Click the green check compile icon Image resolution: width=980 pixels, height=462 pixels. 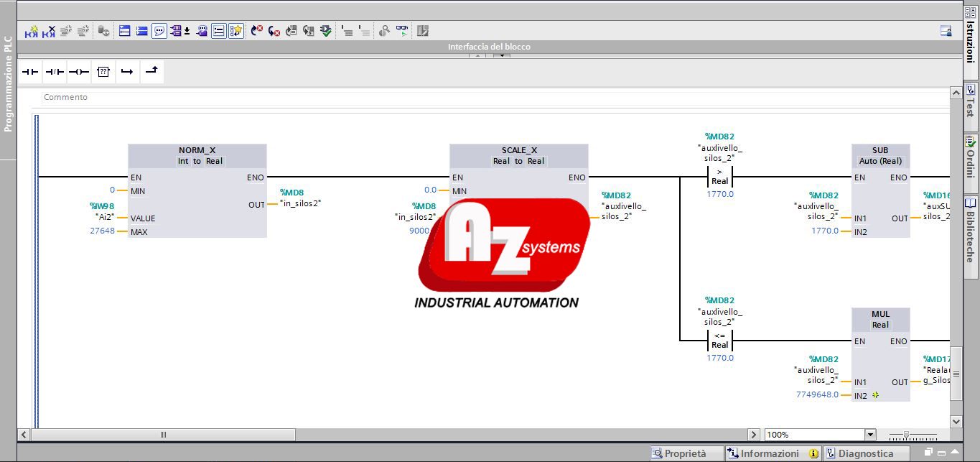coord(325,31)
